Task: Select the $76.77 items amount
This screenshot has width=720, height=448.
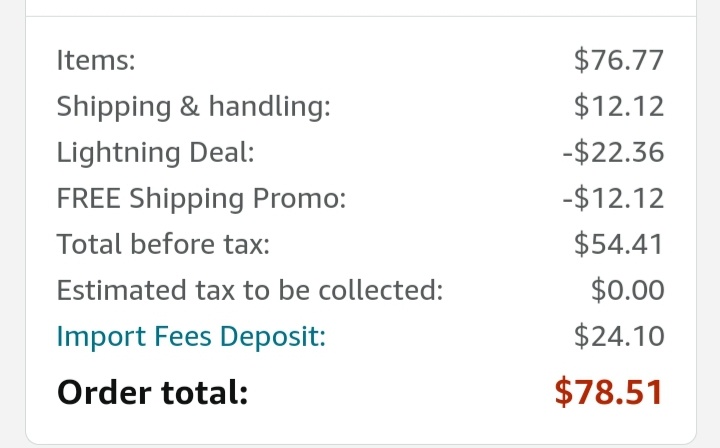Action: click(619, 61)
